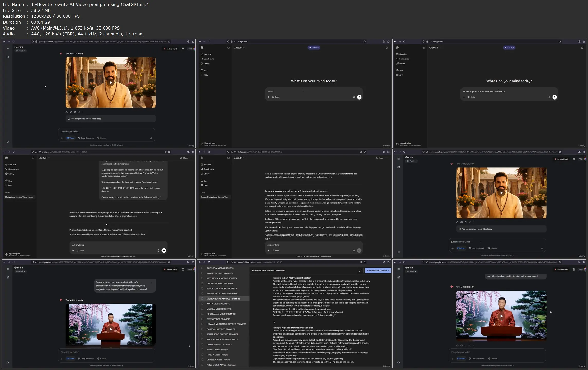Screen dimensions: 588x370
Task: Click Get Plus in frame with 'Write' typed only
Action: [314, 48]
